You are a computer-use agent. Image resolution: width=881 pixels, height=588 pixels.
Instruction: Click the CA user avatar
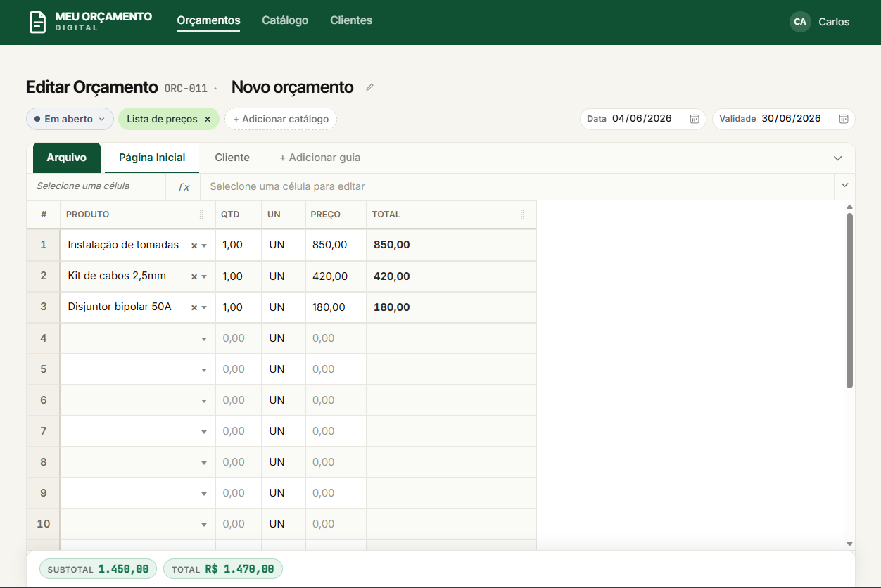(800, 22)
